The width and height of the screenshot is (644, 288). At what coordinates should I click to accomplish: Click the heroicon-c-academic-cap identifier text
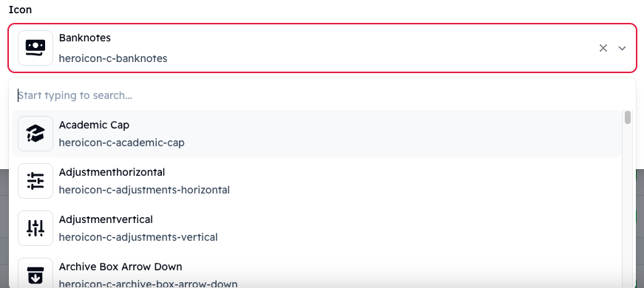121,143
